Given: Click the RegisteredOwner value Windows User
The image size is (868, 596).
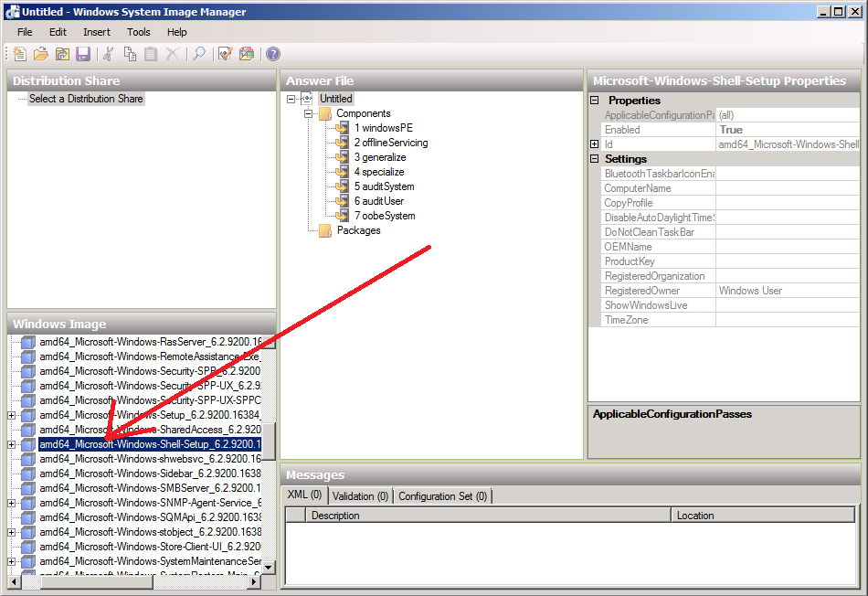Looking at the screenshot, I should [x=788, y=291].
